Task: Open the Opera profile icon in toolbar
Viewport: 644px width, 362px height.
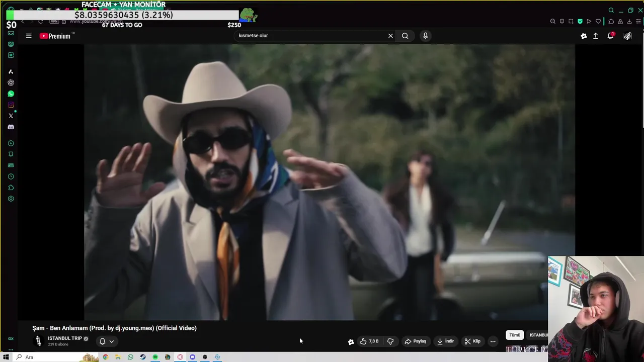Action: (x=620, y=21)
